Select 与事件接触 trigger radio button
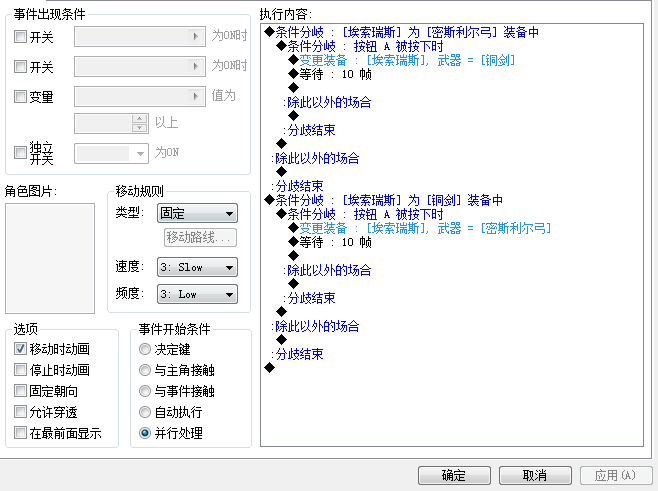658x491 pixels. tap(145, 391)
